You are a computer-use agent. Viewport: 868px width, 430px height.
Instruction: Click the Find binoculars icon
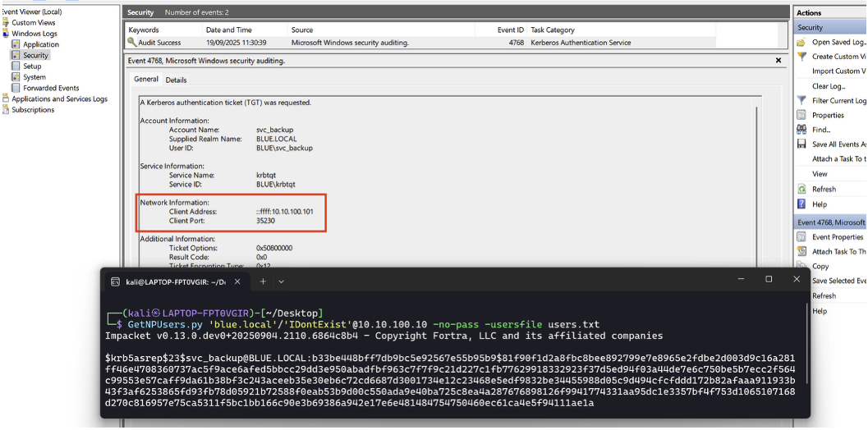point(801,130)
